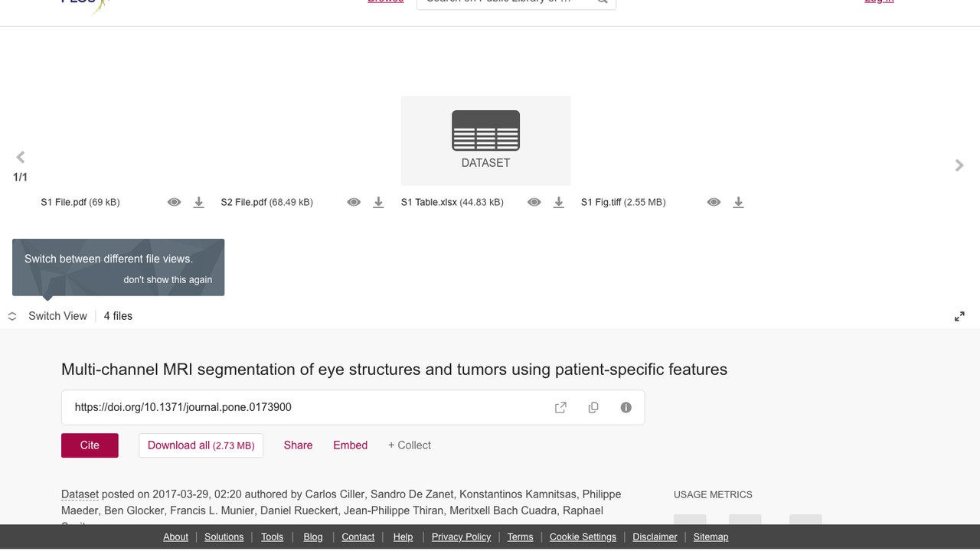Open DOI link in new window icon

click(560, 407)
